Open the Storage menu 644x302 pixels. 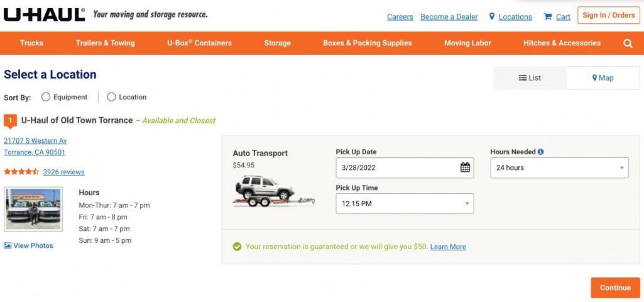coord(277,43)
